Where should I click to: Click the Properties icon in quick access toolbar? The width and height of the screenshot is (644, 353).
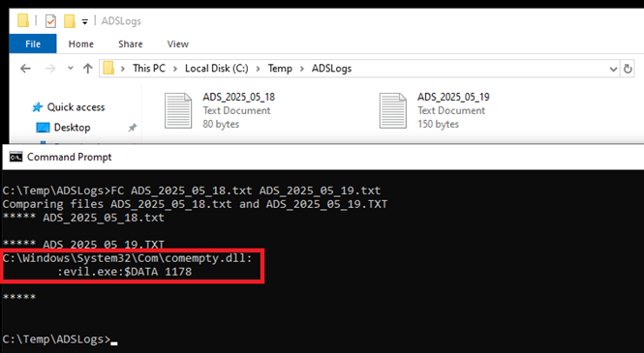click(x=50, y=21)
